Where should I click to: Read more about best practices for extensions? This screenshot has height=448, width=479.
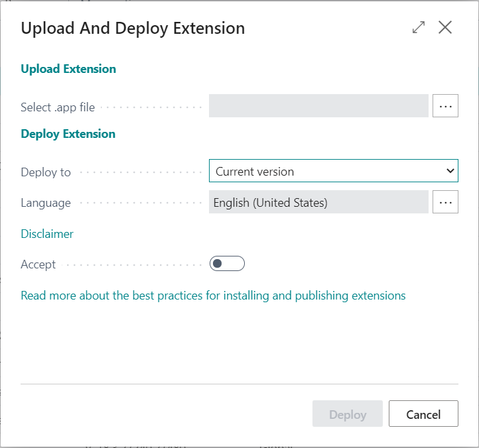213,296
